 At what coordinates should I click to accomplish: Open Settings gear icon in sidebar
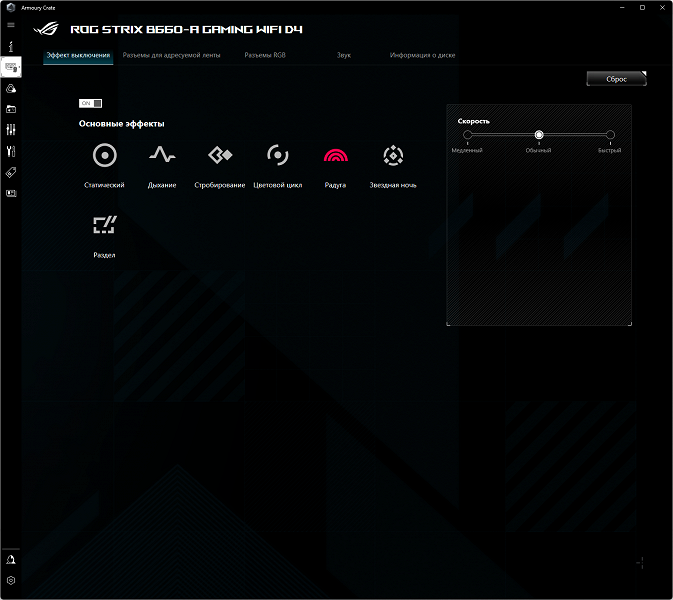coord(11,581)
